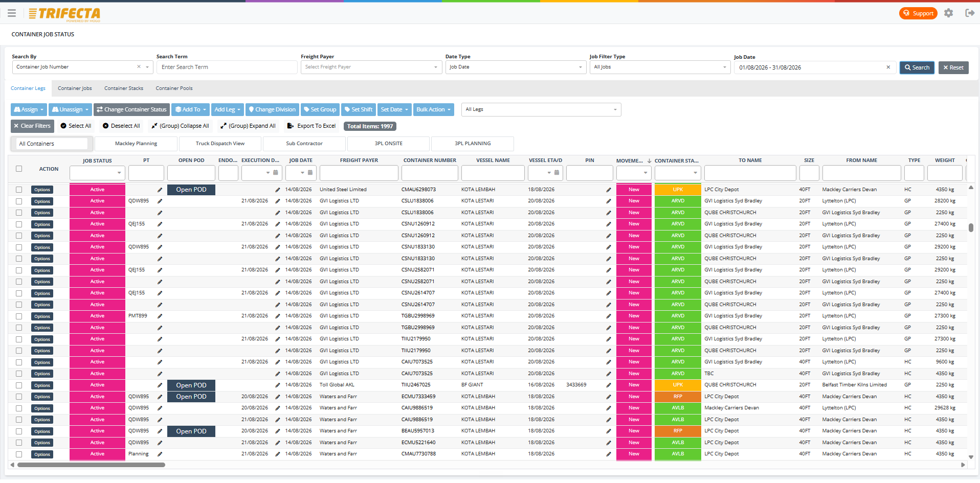
Task: Switch to the Container Jobs tab
Action: (x=75, y=88)
